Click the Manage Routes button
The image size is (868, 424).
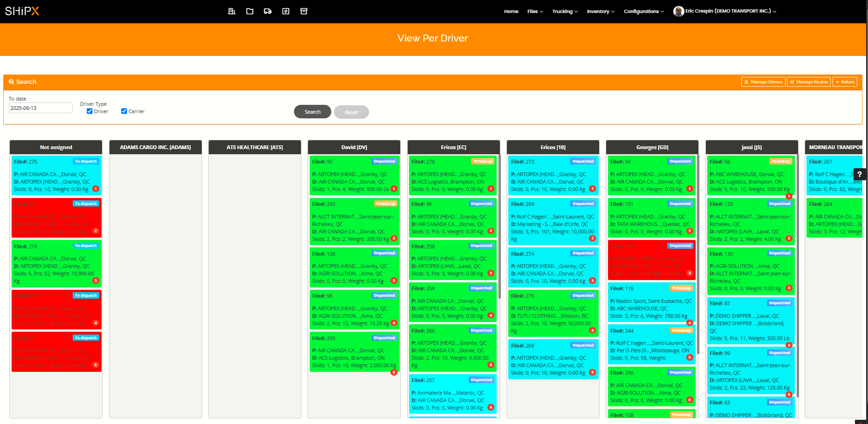808,82
